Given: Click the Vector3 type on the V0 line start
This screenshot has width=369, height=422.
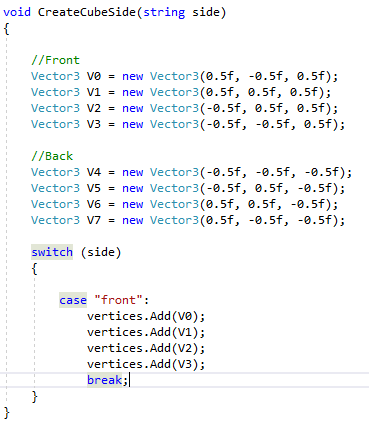Looking at the screenshot, I should click(55, 76).
